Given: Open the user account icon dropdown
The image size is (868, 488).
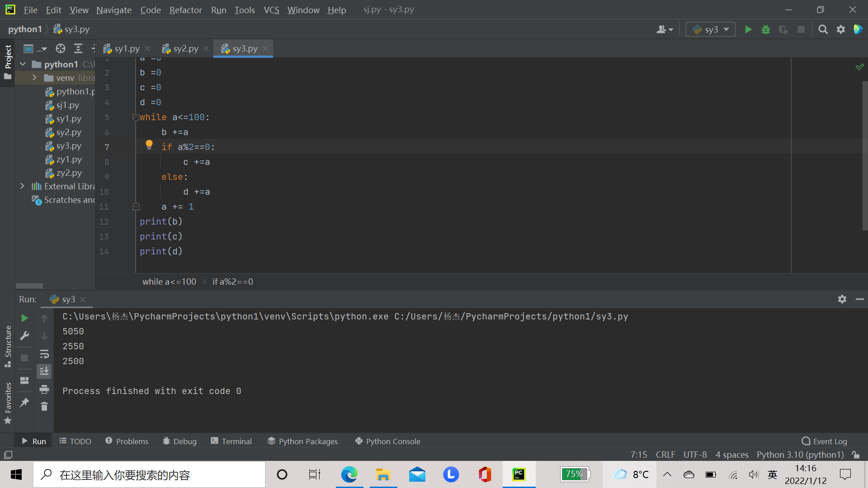Looking at the screenshot, I should click(665, 29).
